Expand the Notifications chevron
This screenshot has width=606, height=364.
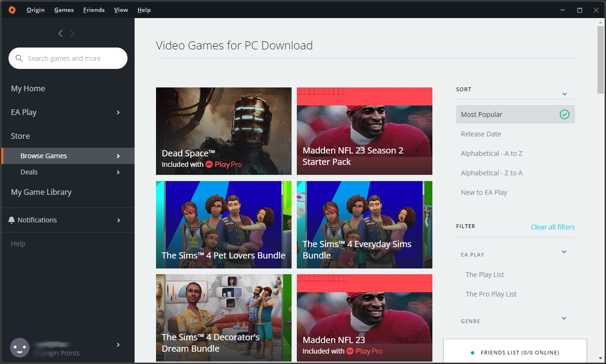pos(118,220)
